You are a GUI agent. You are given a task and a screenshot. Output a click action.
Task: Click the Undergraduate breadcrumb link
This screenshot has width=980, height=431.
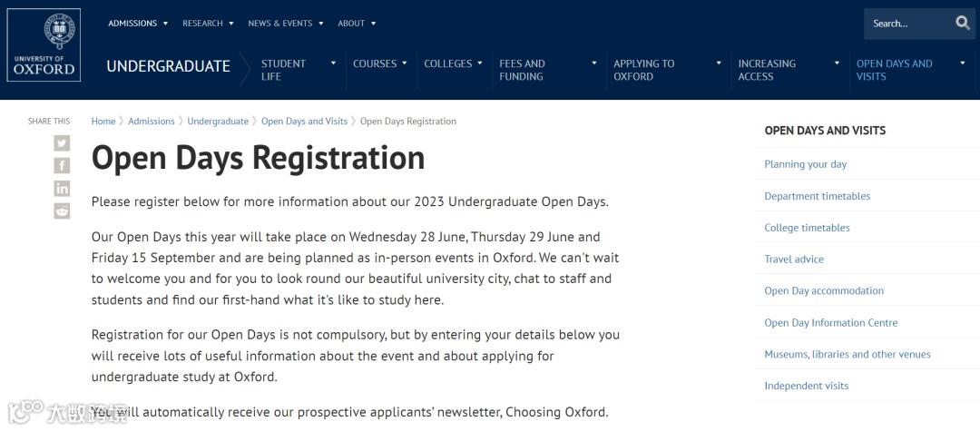(x=218, y=122)
